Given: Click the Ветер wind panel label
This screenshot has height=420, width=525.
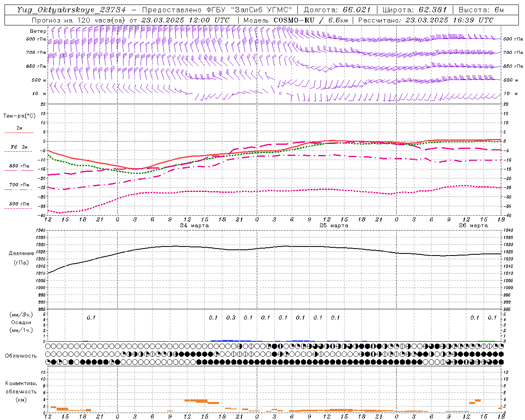Looking at the screenshot, I should click(x=38, y=31).
